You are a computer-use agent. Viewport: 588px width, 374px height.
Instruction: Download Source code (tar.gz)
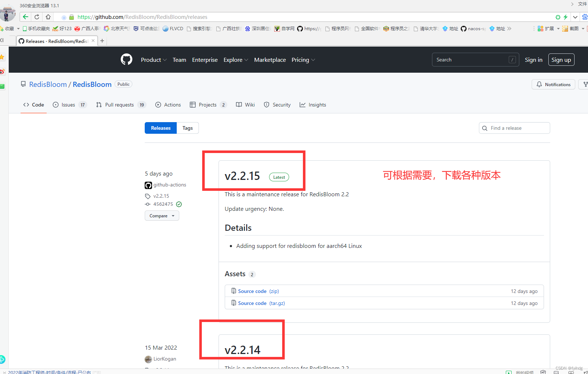pyautogui.click(x=261, y=303)
